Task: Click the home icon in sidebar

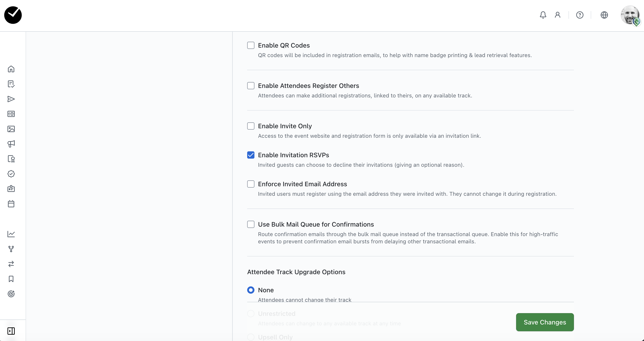Action: click(11, 69)
